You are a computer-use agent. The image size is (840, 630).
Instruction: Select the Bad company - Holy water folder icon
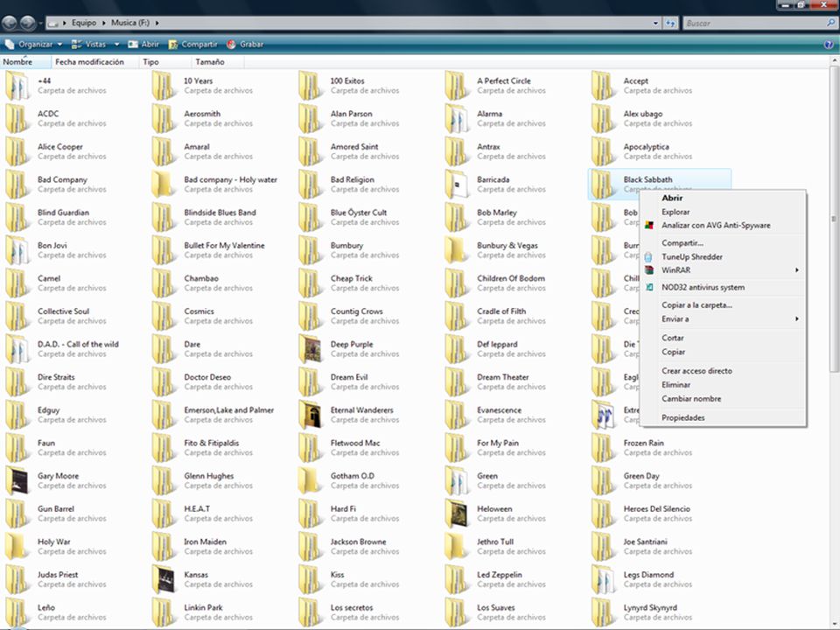(x=164, y=185)
